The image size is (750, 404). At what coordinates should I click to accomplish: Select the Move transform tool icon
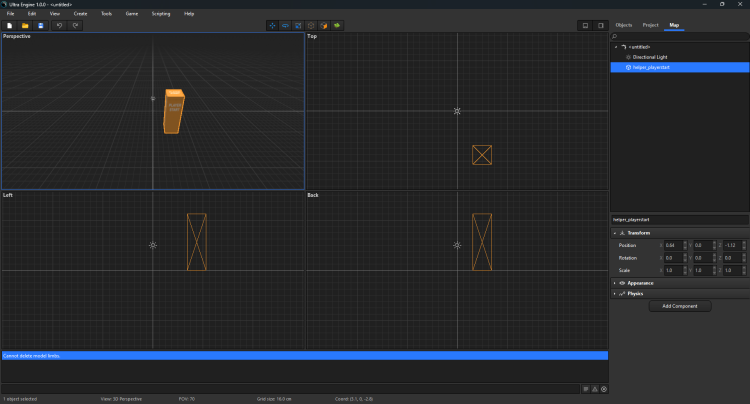(272, 25)
